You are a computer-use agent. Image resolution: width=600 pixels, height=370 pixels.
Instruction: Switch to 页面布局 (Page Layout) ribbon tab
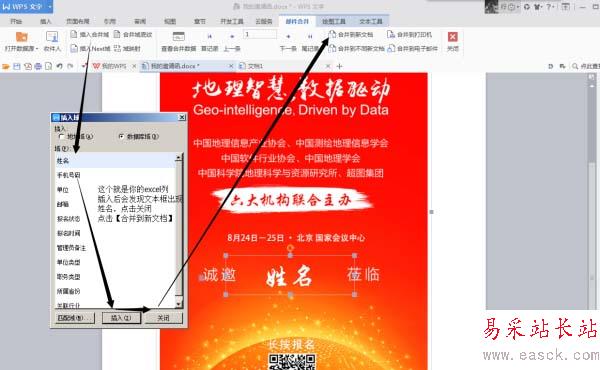[x=78, y=21]
